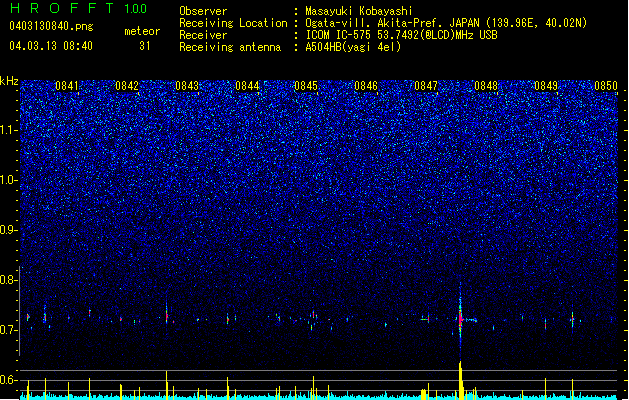Click the A504HB(yagi 4el) antenna value
The height and width of the screenshot is (400, 629).
click(353, 47)
